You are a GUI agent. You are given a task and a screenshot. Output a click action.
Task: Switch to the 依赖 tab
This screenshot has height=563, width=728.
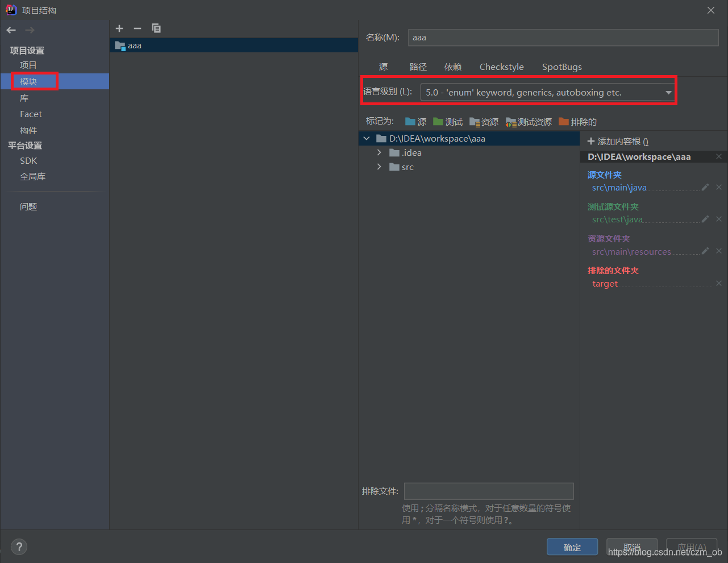pos(453,67)
